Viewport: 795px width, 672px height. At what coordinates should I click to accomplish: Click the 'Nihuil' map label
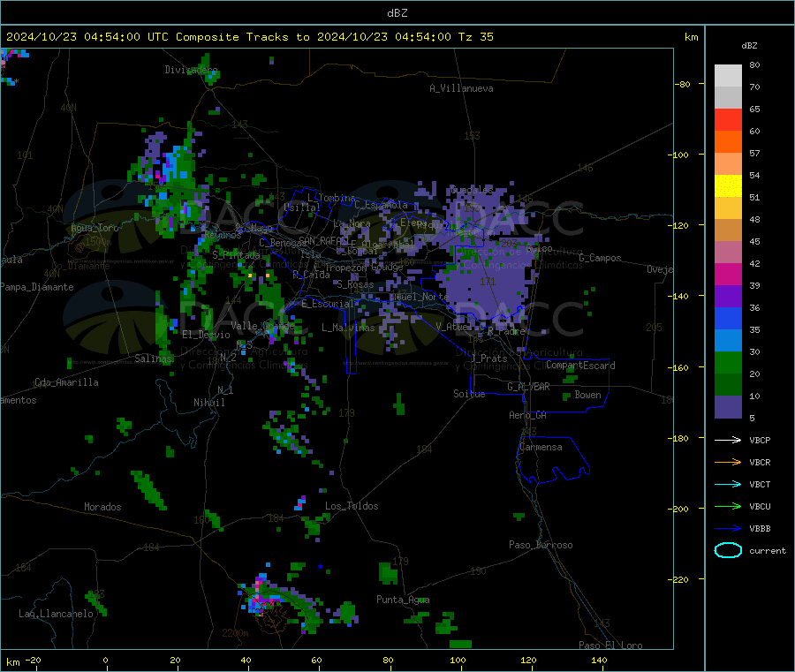click(x=208, y=403)
